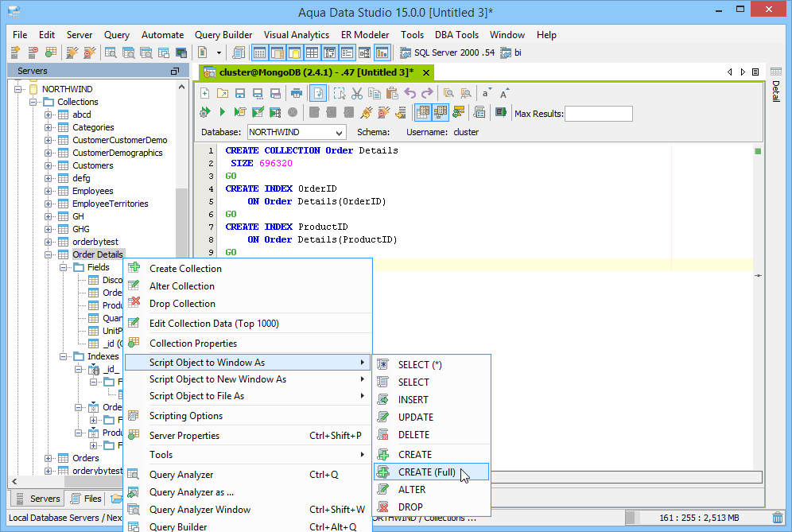
Task: Click the SQL Server 2000 .54 connection shortcut
Action: click(448, 52)
